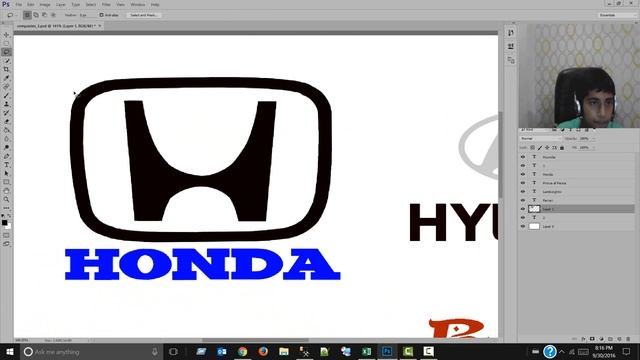Viewport: 640px width, 360px height.
Task: Change screen mode icon in toolbar
Action: tap(6, 244)
